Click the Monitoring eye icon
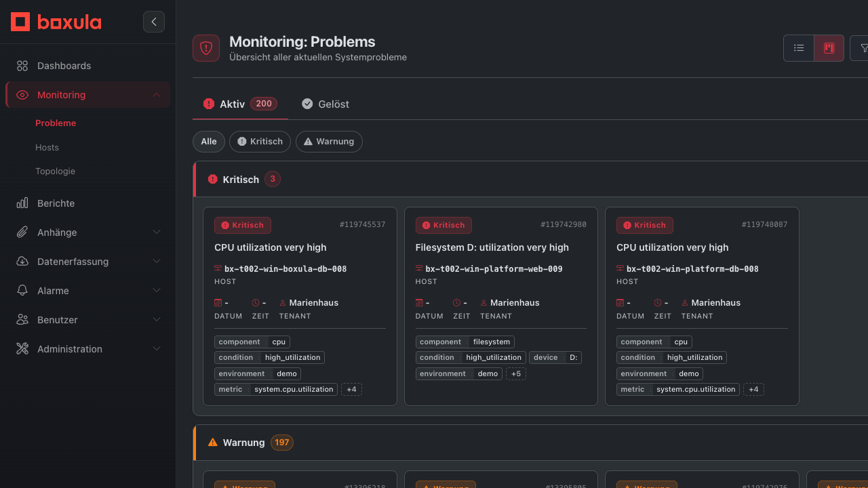 [22, 95]
